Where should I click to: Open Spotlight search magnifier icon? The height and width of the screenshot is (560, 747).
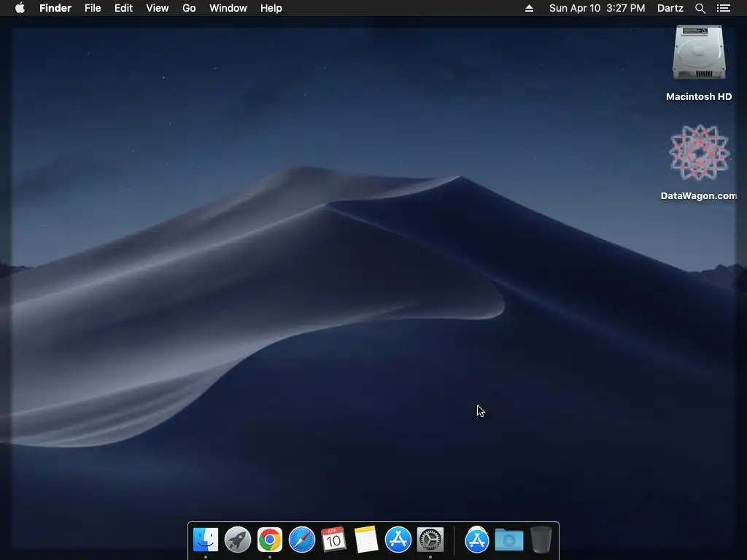[x=700, y=8]
